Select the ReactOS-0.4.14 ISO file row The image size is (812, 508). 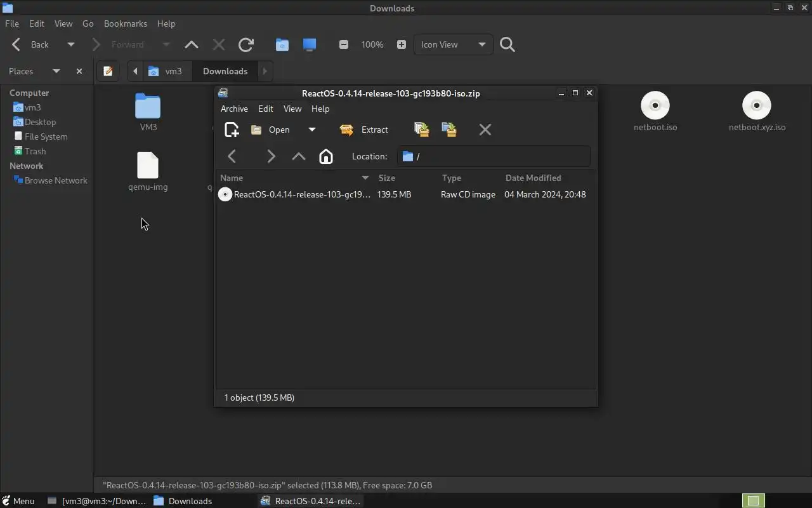[x=406, y=194]
